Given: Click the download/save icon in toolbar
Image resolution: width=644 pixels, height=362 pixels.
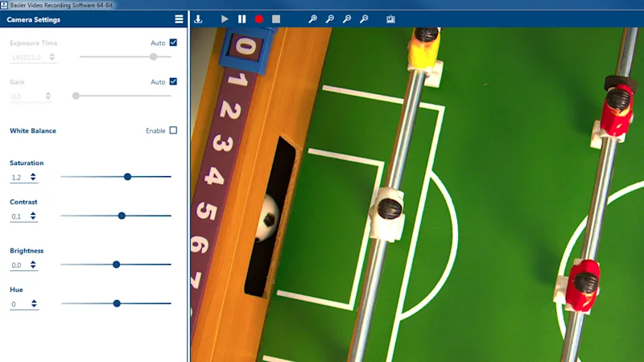Looking at the screenshot, I should (199, 19).
